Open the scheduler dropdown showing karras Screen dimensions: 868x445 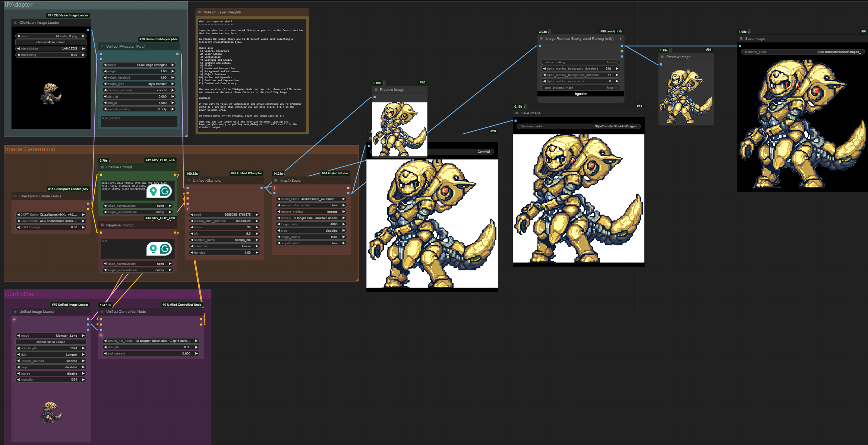[224, 247]
